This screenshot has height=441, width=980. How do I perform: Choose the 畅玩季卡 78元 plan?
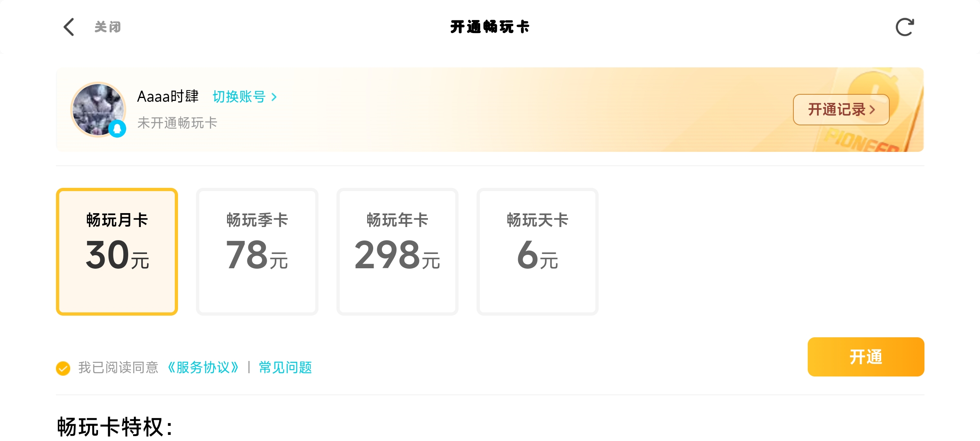pyautogui.click(x=257, y=252)
